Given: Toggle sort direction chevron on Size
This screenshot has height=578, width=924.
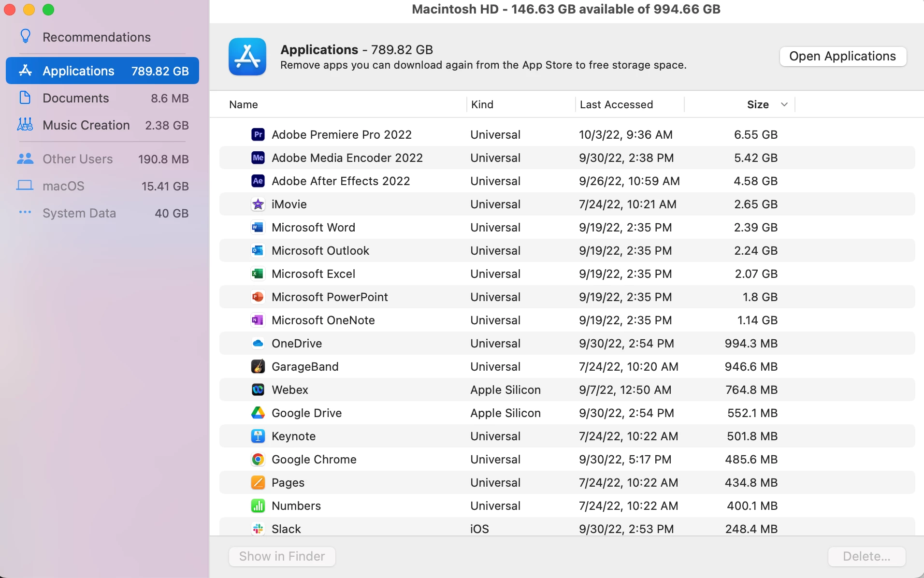Looking at the screenshot, I should 784,104.
